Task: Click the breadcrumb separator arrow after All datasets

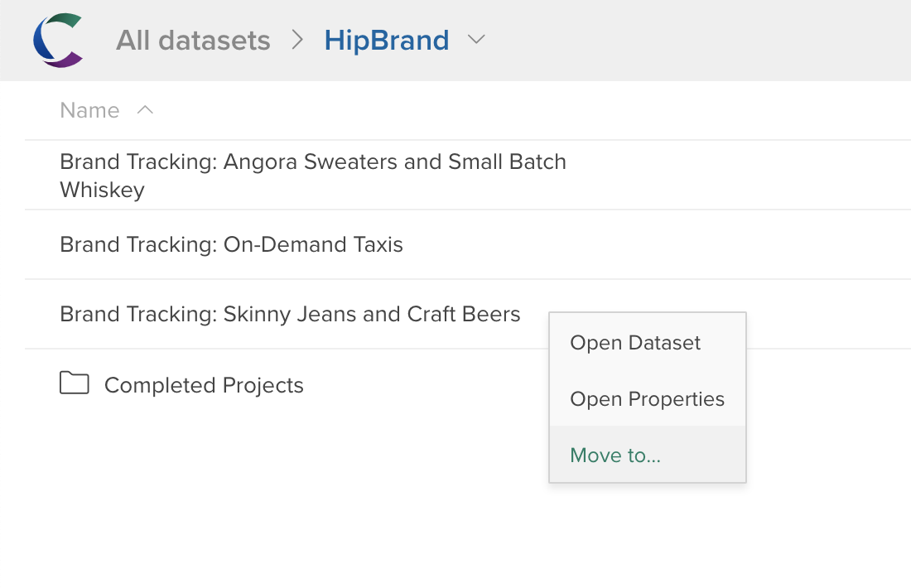Action: tap(297, 40)
